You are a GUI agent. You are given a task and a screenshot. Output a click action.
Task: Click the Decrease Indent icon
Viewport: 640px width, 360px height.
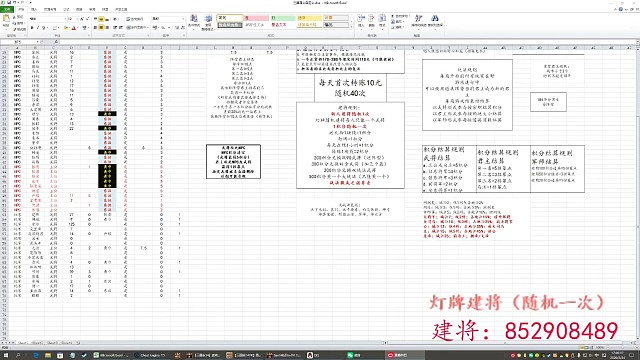[x=115, y=28]
